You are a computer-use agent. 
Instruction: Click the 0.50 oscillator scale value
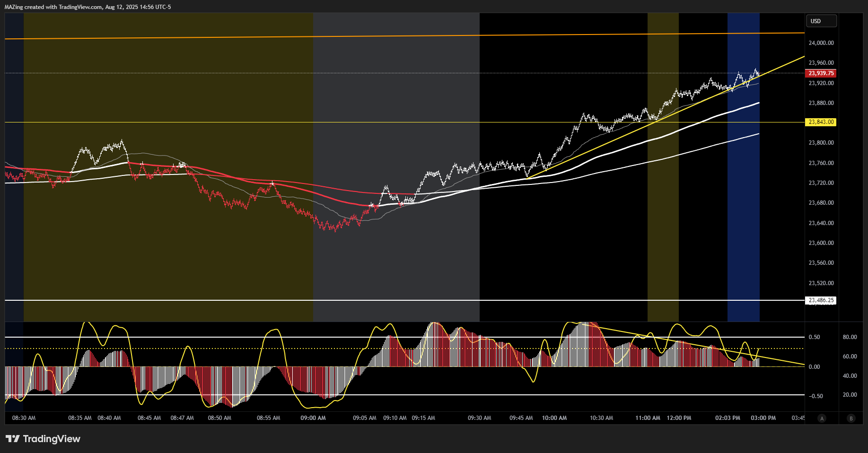(x=814, y=337)
